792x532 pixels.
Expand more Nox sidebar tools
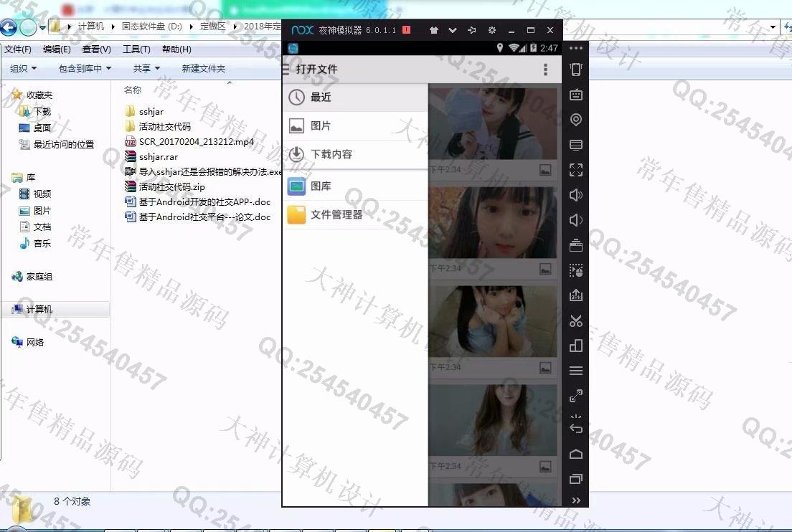click(x=576, y=500)
